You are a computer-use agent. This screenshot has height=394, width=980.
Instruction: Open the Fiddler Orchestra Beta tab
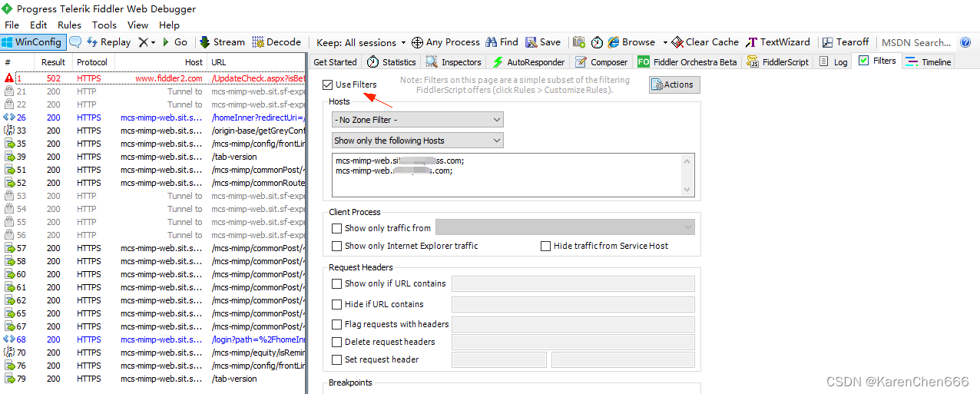[687, 62]
